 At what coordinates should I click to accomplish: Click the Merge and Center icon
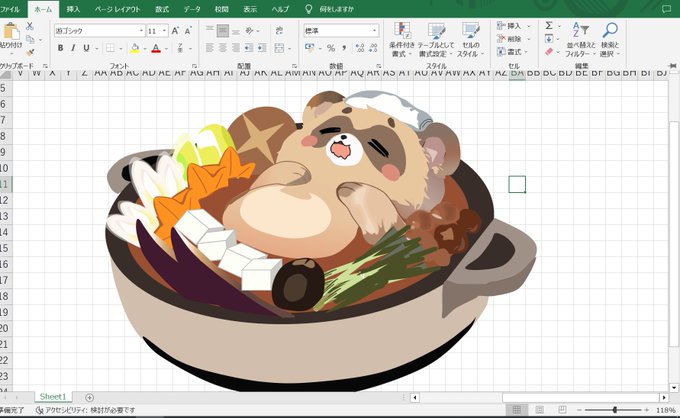coord(279,48)
